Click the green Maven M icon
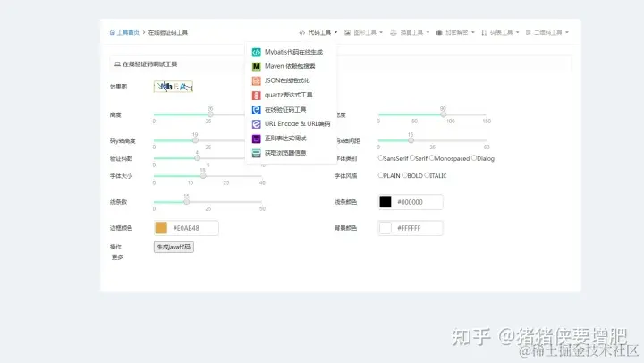The width and height of the screenshot is (644, 363). (257, 66)
